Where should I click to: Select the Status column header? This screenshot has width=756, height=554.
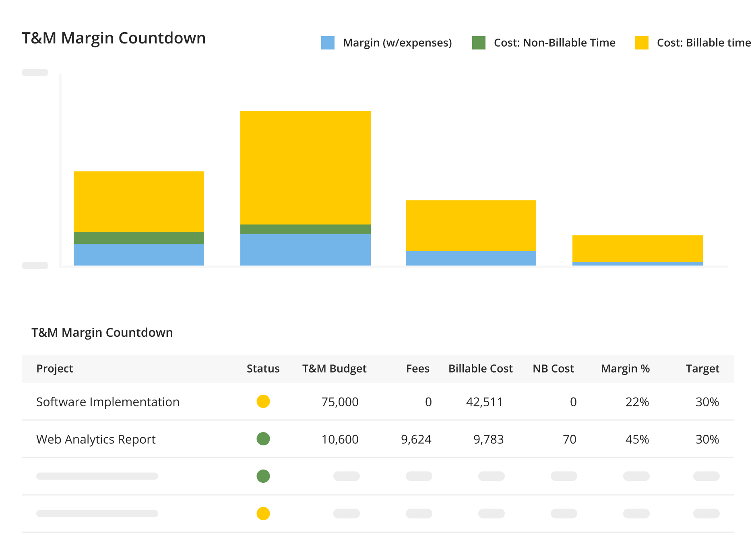[263, 368]
